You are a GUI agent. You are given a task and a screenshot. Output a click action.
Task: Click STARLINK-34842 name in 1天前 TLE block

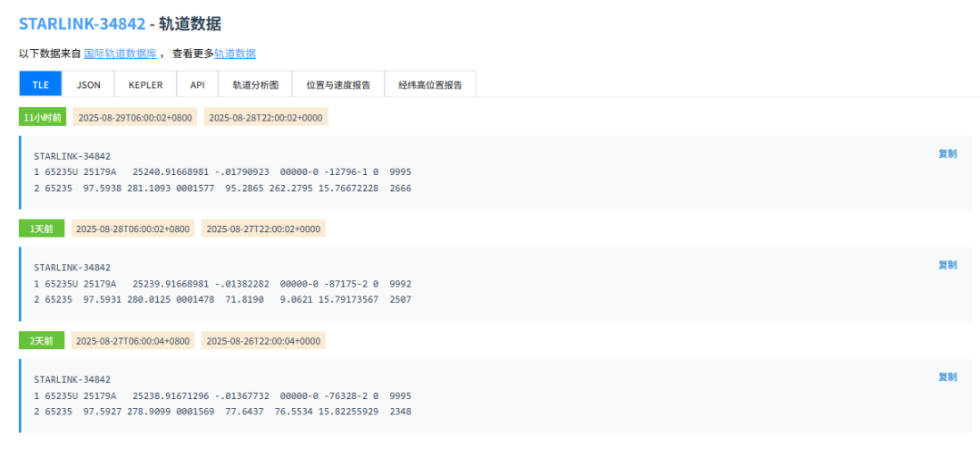click(x=72, y=268)
